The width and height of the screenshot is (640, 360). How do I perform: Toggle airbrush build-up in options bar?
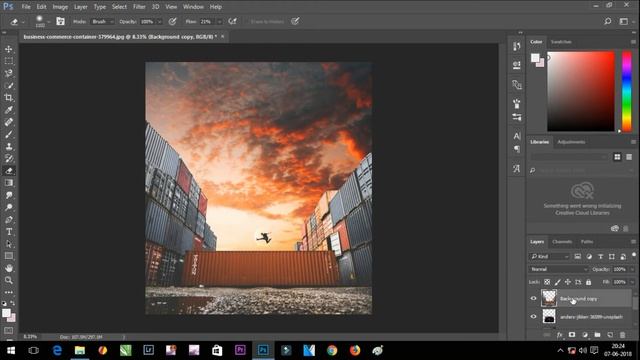(233, 21)
